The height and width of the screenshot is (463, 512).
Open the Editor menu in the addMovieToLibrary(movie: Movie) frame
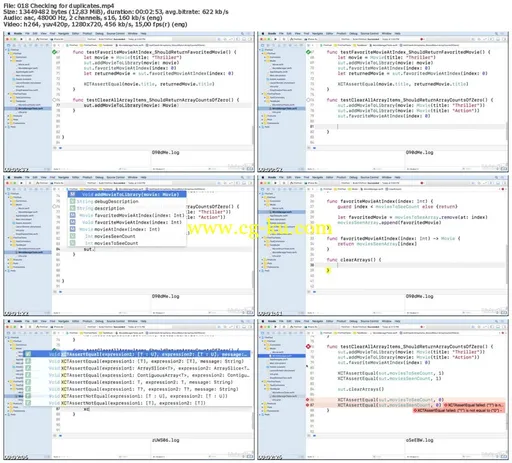pyautogui.click(x=75, y=33)
